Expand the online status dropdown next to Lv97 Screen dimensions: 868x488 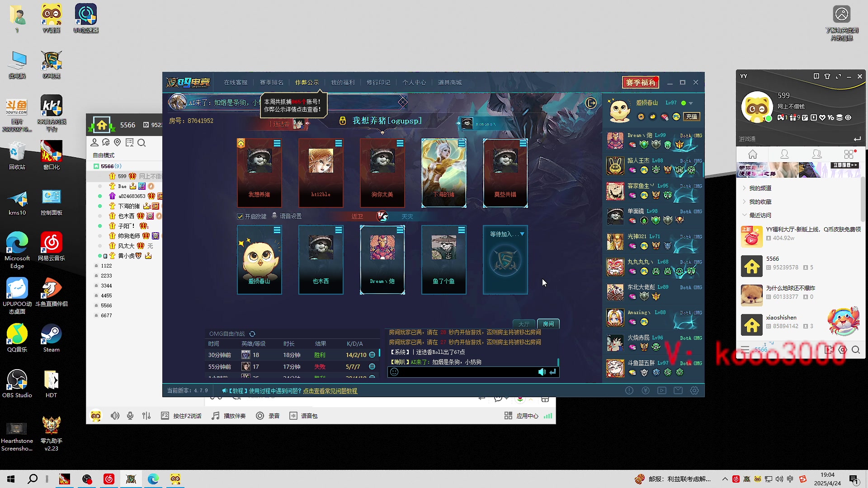(691, 103)
